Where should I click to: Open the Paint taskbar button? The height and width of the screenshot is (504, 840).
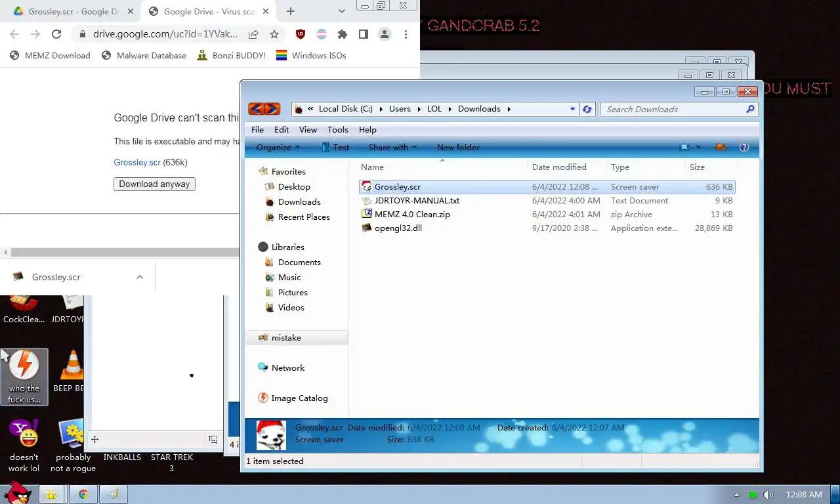coord(114,494)
